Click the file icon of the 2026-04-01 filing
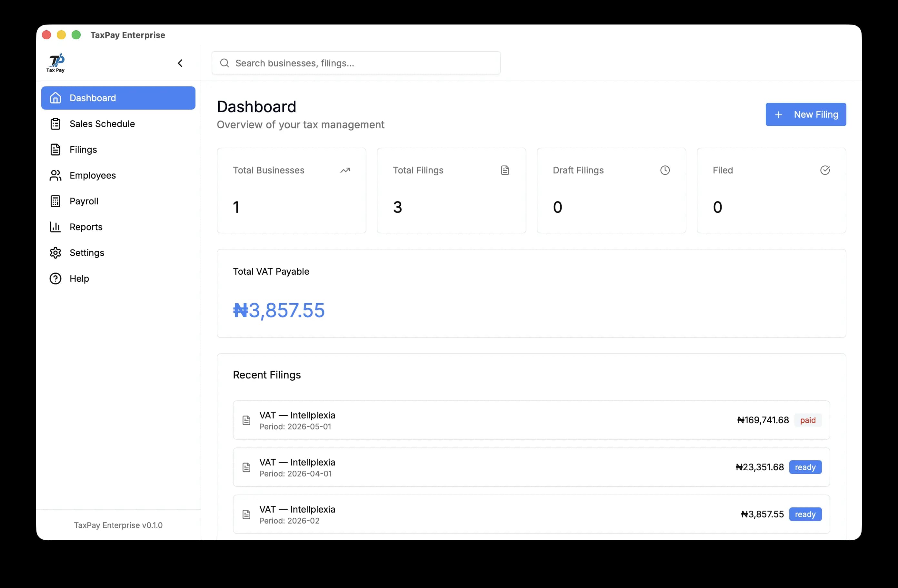 point(246,467)
